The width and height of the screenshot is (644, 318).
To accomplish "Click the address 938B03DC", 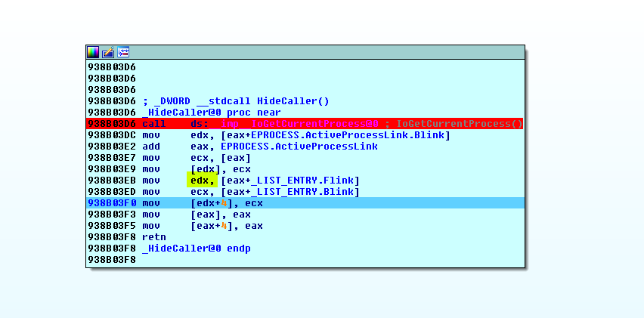I will click(x=112, y=134).
